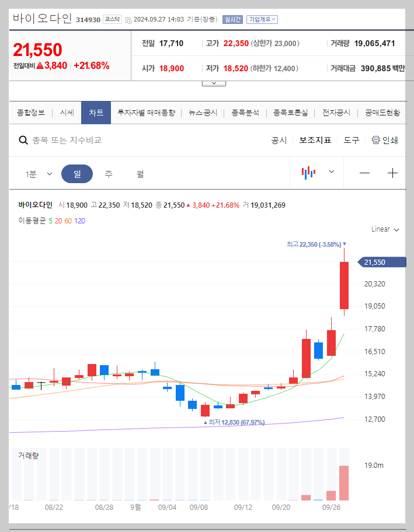Image resolution: width=414 pixels, height=532 pixels.
Task: Switch to the 월 monthly timeframe
Action: pos(139,173)
